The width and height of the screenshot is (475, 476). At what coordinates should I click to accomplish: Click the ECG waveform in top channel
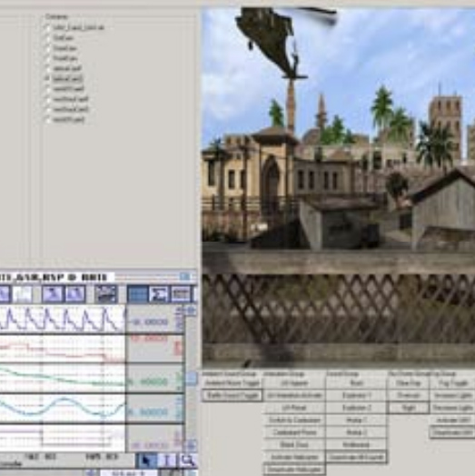[x=63, y=319]
